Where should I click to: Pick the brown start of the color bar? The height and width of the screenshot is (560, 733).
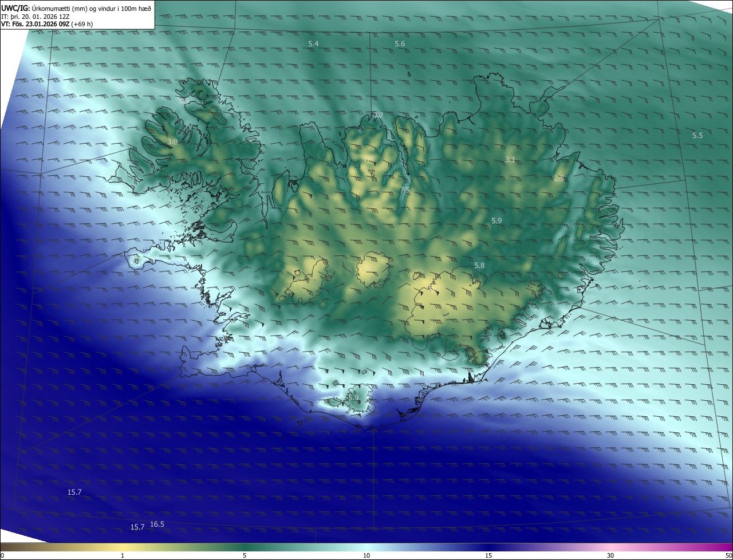(7, 547)
